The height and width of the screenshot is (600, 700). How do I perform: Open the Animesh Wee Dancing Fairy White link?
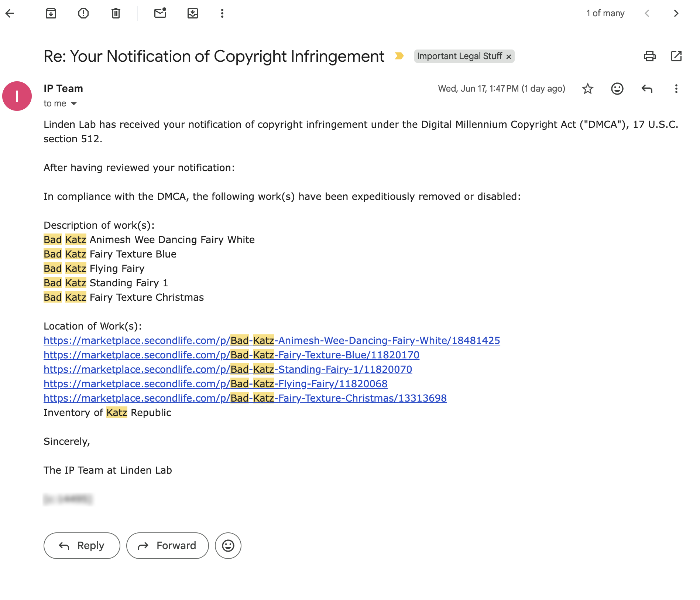[272, 341]
